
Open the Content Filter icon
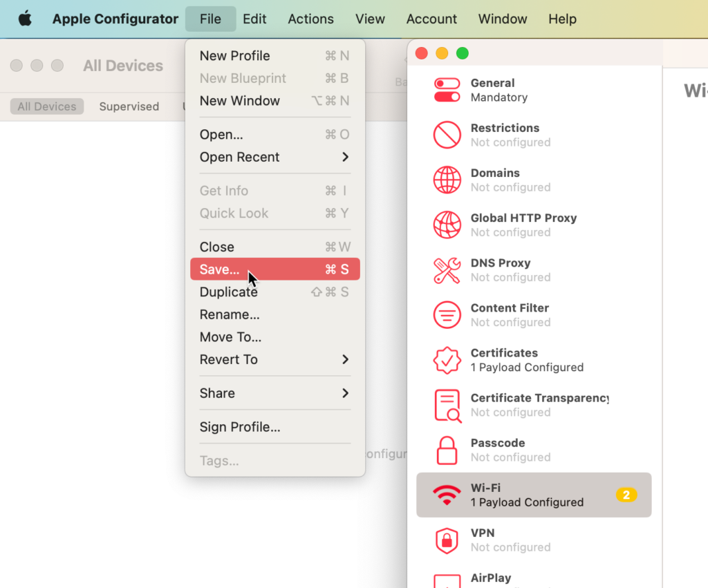(447, 315)
